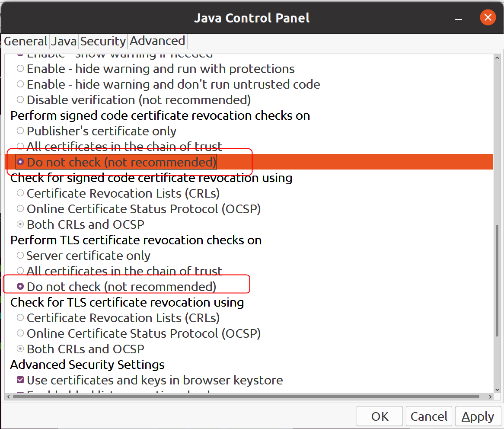Click 'Check for TLS certificate revocation using' heading
Viewport: 504px width, 429px height.
point(127,302)
